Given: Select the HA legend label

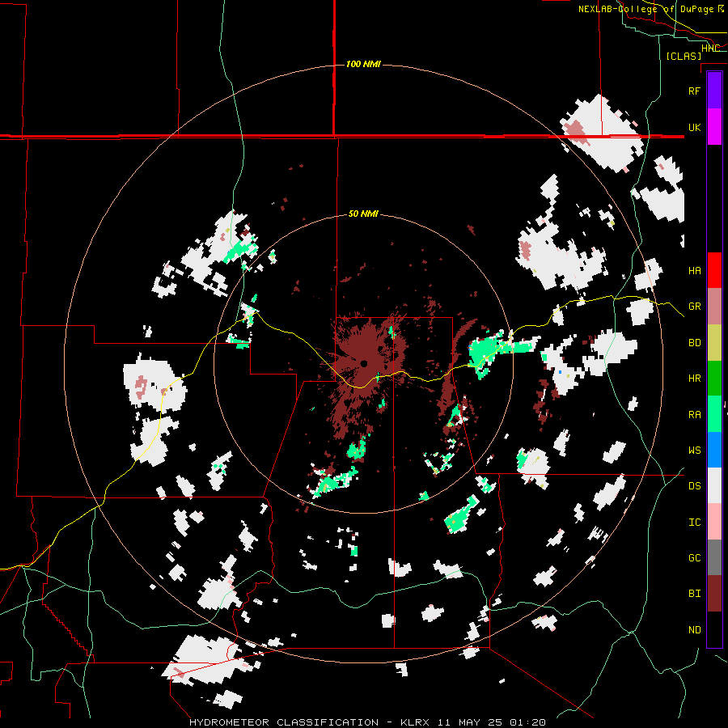Looking at the screenshot, I should coord(694,270).
